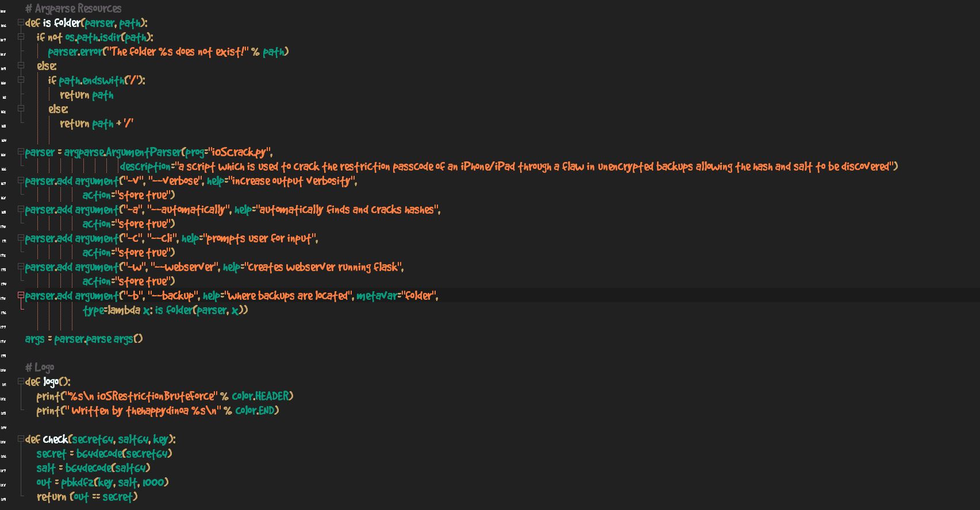Click the 'salt = b64decode(salt64)' line
The image size is (980, 510).
point(93,468)
